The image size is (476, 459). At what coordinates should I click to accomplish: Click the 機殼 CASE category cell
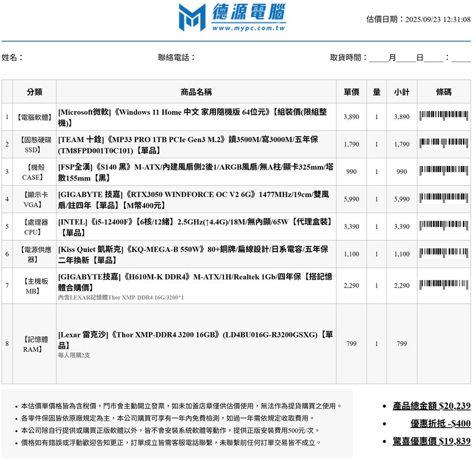click(33, 172)
